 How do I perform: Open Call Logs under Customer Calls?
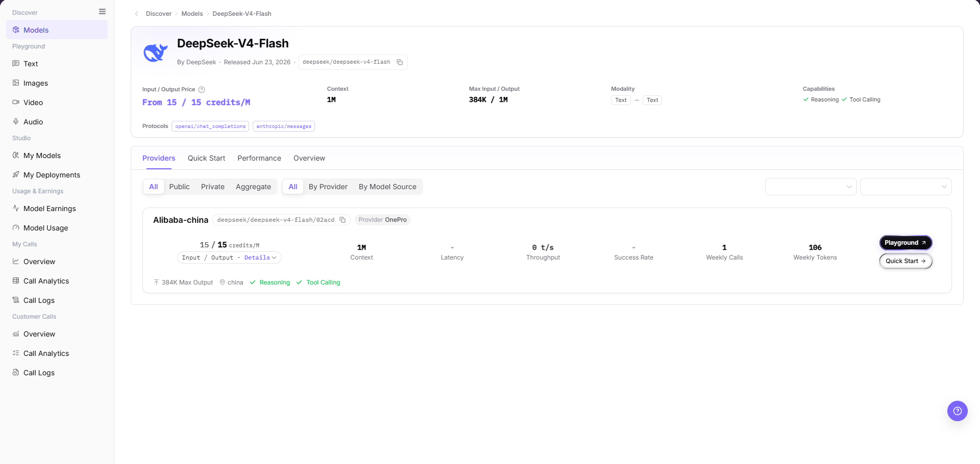57,373
